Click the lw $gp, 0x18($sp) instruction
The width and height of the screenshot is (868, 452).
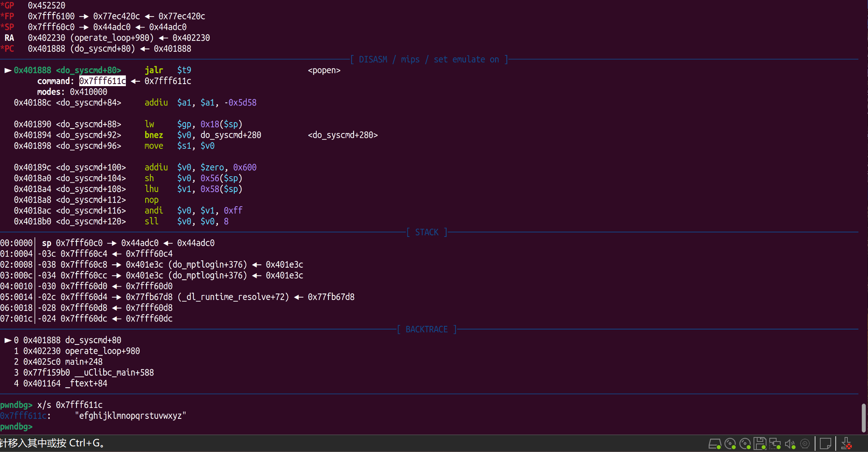(193, 124)
